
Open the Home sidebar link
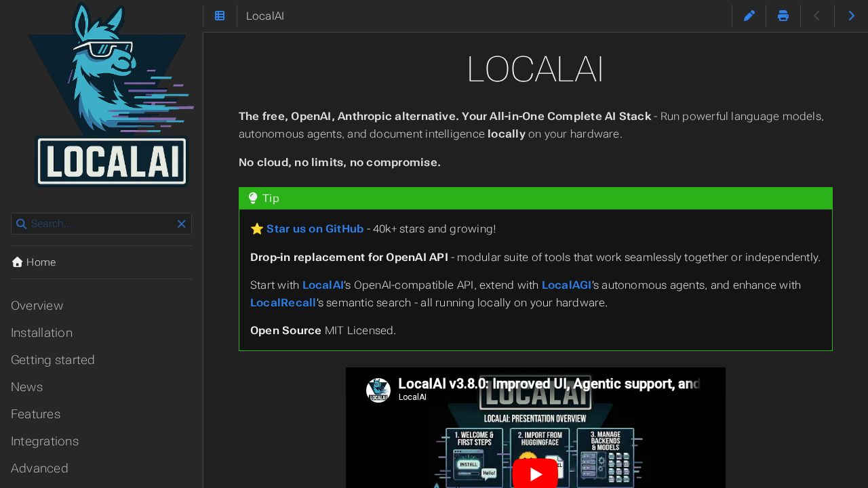(34, 262)
